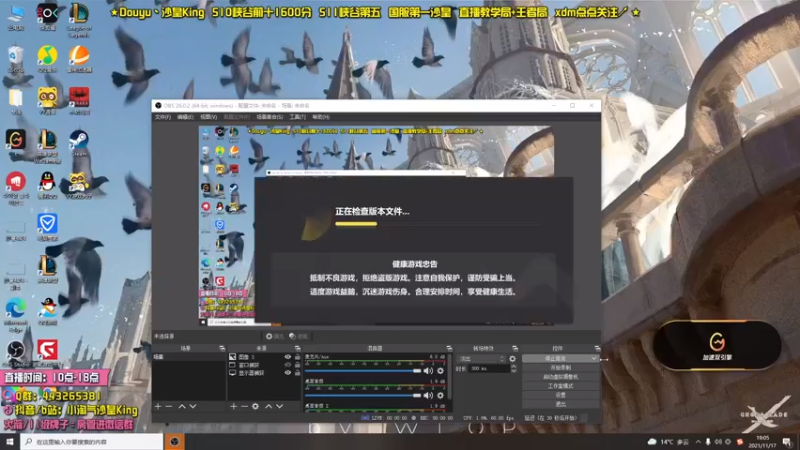Move selected source up in list
Screen dimensions: 800x450
pos(268,406)
